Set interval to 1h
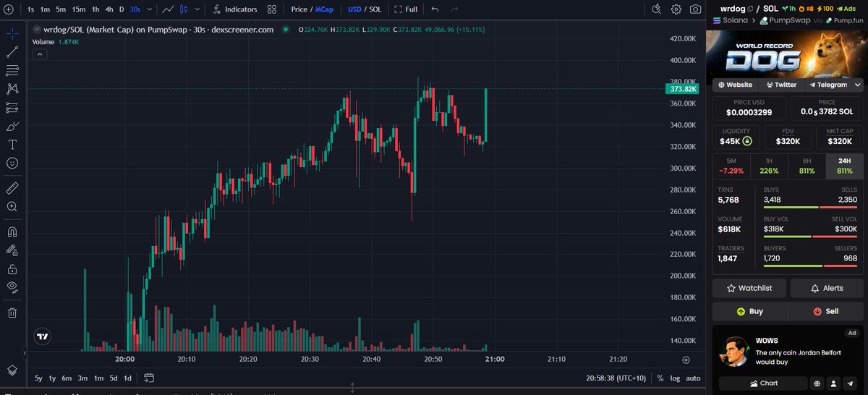Viewport: 868px width, 395px height. pyautogui.click(x=95, y=9)
